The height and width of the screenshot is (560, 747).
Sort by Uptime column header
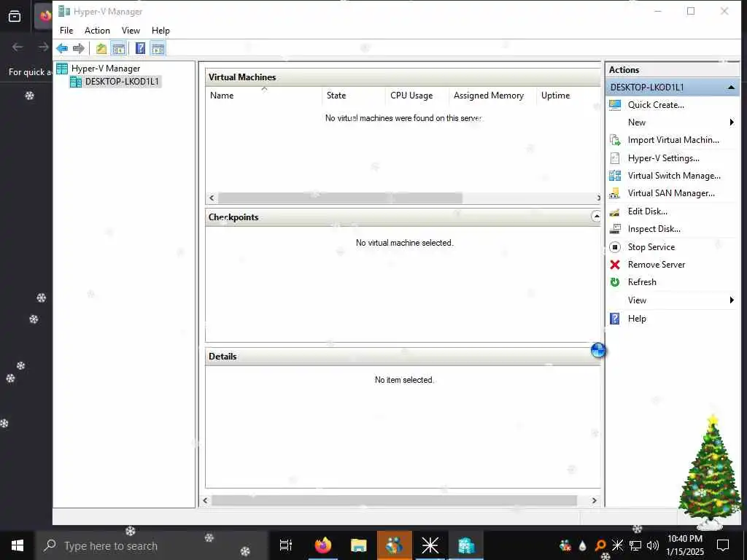(x=569, y=96)
